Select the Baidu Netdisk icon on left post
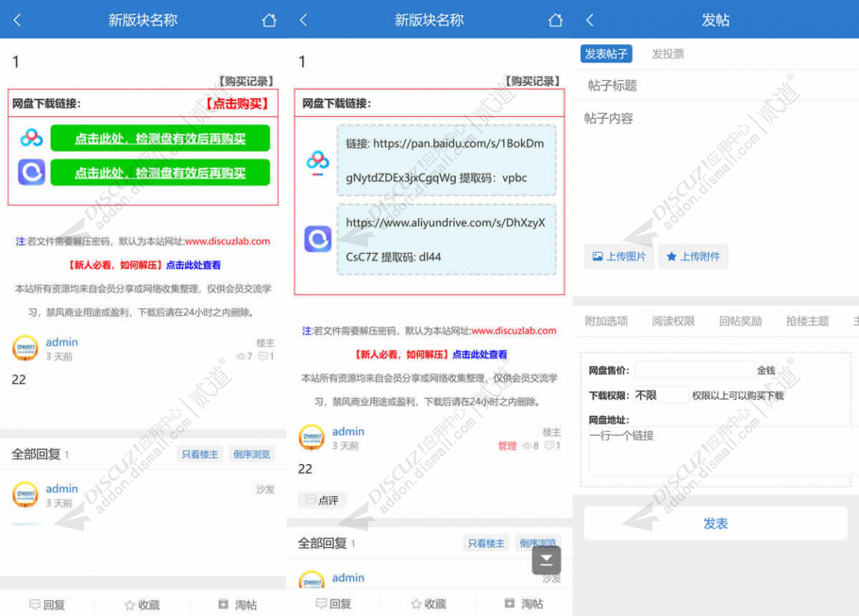859x616 pixels. coord(31,138)
